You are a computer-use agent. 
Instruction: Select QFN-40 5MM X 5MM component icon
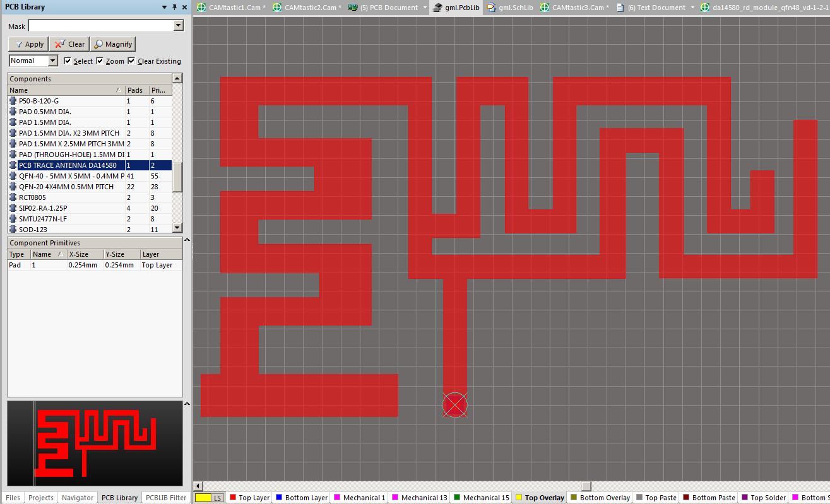(13, 176)
